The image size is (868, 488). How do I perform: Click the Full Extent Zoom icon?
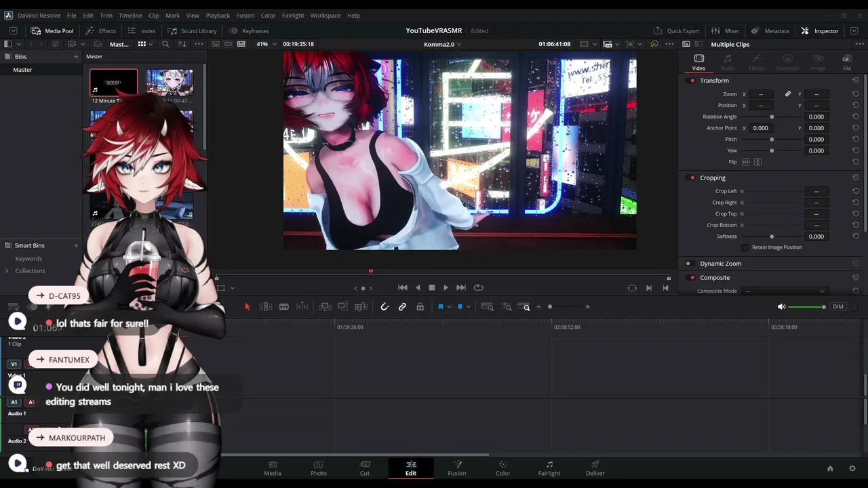point(487,307)
